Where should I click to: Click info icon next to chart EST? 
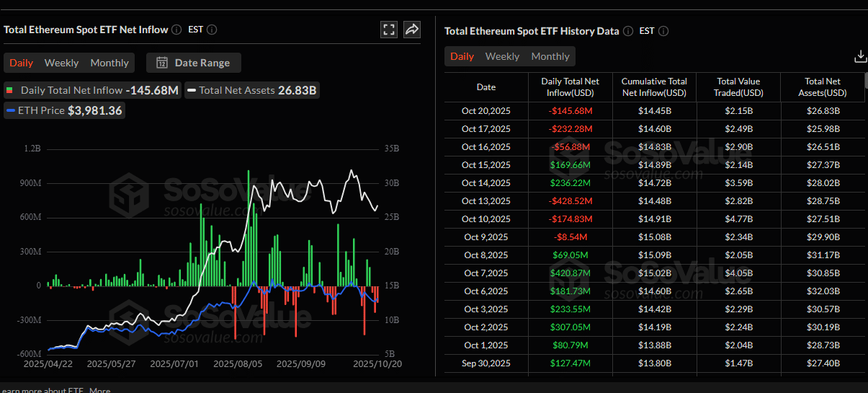coord(212,30)
